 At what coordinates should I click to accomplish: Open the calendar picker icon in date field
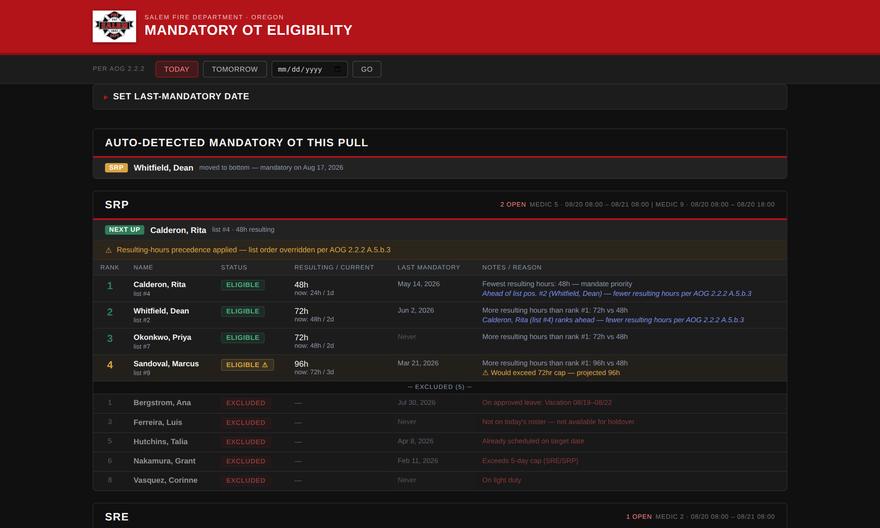point(337,69)
